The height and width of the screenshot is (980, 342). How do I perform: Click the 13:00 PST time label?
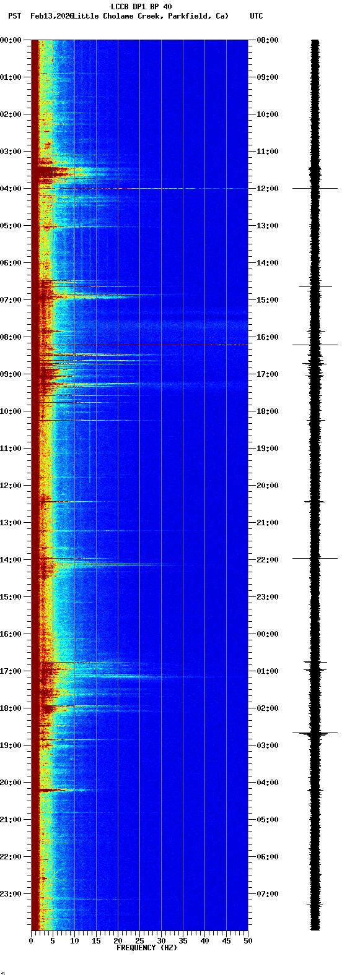(10, 523)
